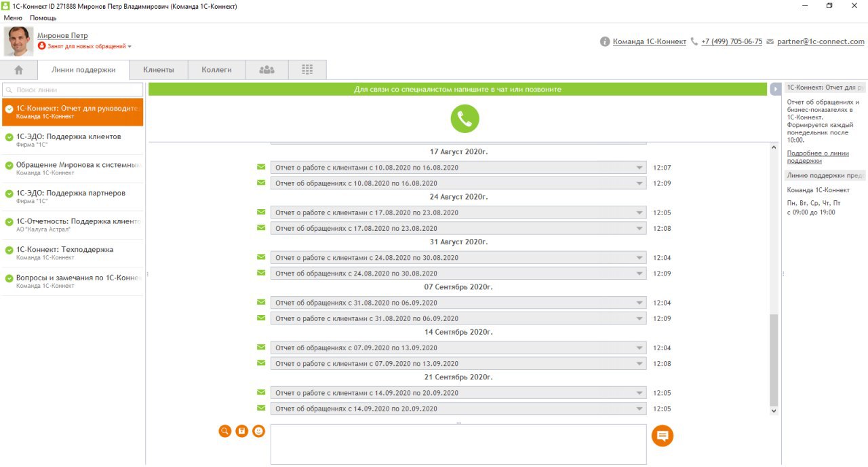Click envelope icon for requests report 31.08.2020

point(261,302)
